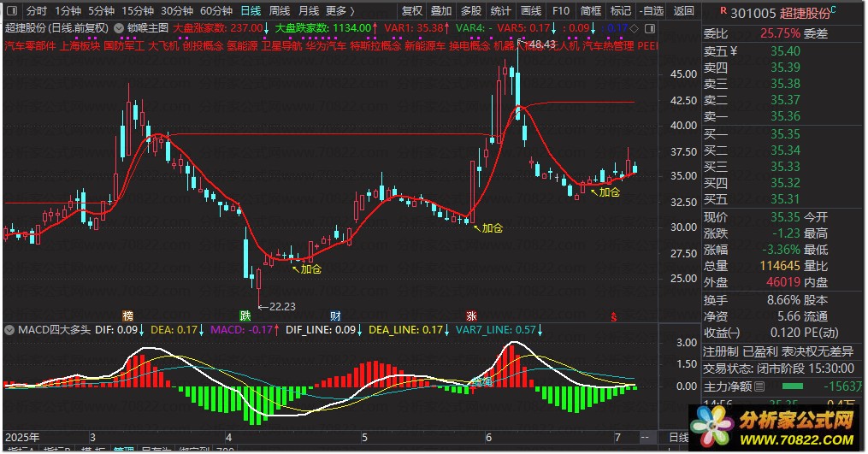868x454 pixels.
Task: Open the 新能源车 concept tag
Action: (424, 45)
